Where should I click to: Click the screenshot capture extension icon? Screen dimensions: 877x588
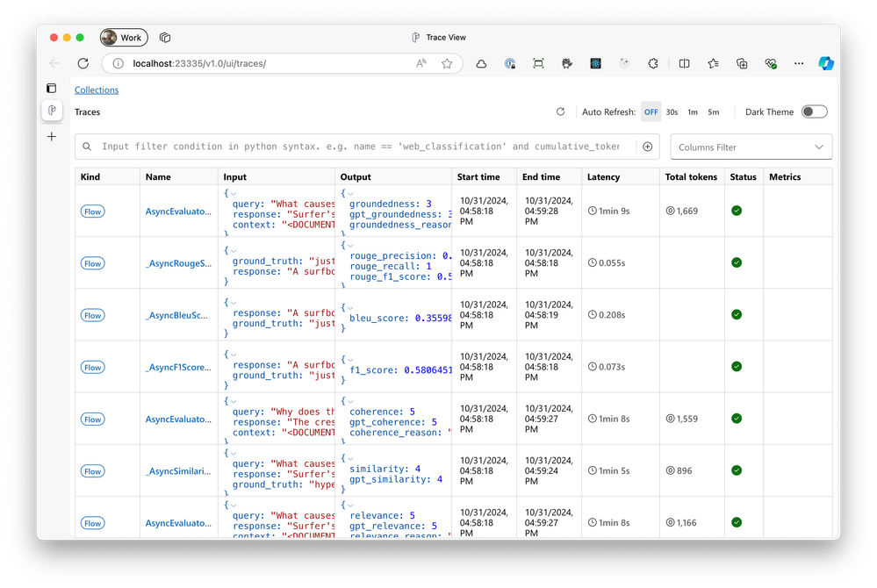click(538, 64)
